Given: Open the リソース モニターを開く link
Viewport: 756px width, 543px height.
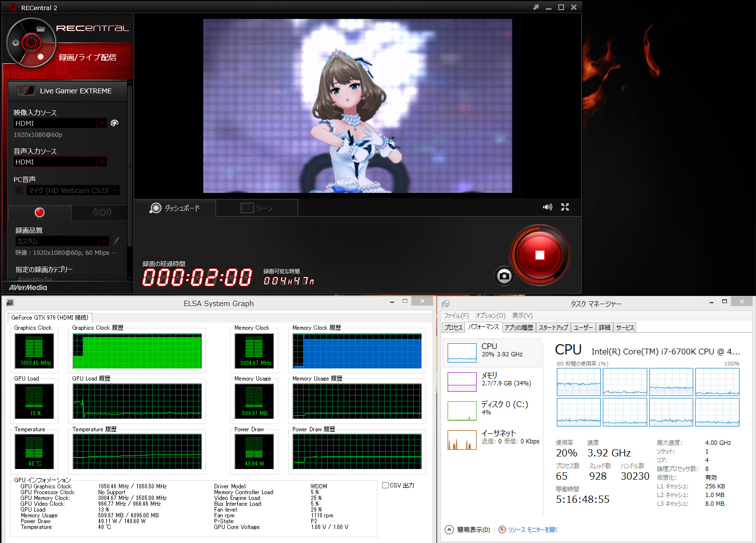Looking at the screenshot, I should pos(532,529).
